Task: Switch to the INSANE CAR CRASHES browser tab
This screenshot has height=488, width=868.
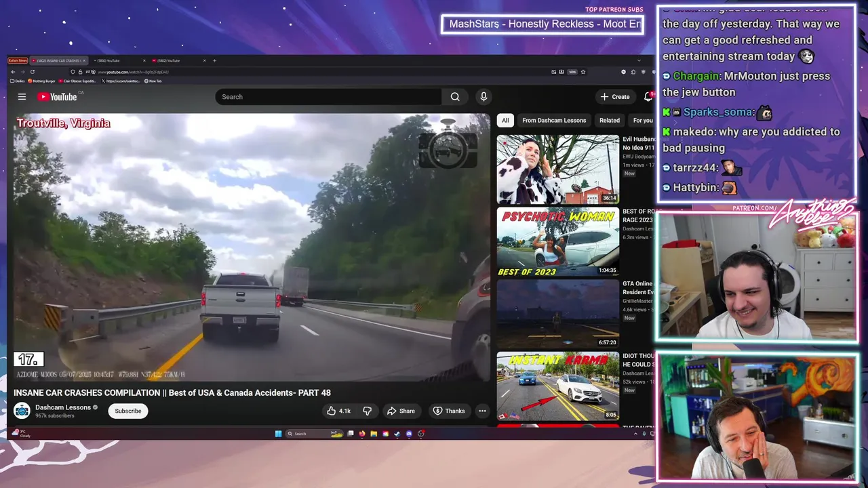Action: click(59, 60)
